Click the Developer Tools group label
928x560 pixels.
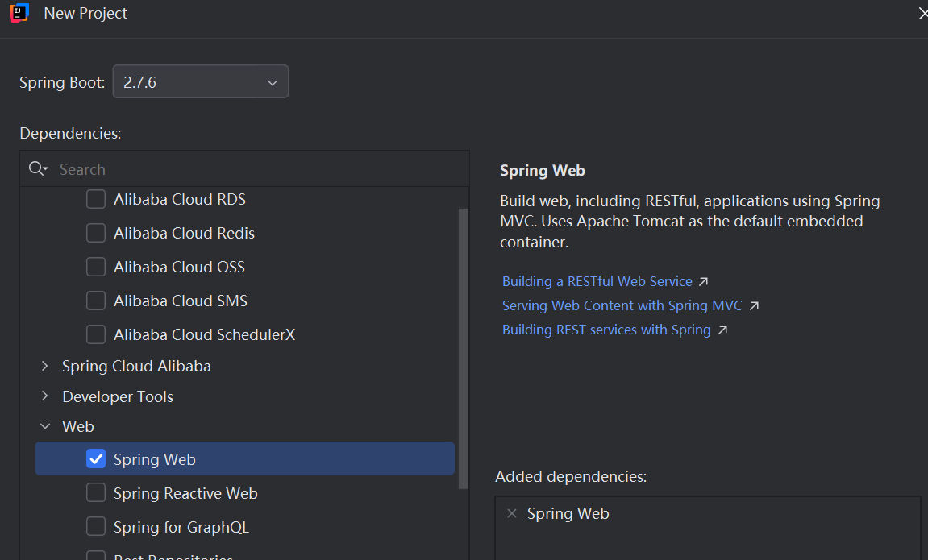tap(118, 396)
